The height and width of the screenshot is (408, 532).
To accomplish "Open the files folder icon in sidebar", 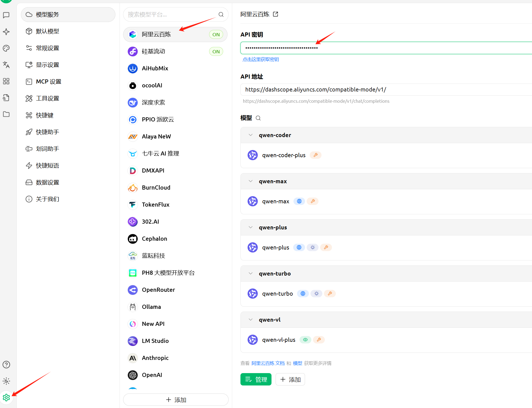I will 6,114.
